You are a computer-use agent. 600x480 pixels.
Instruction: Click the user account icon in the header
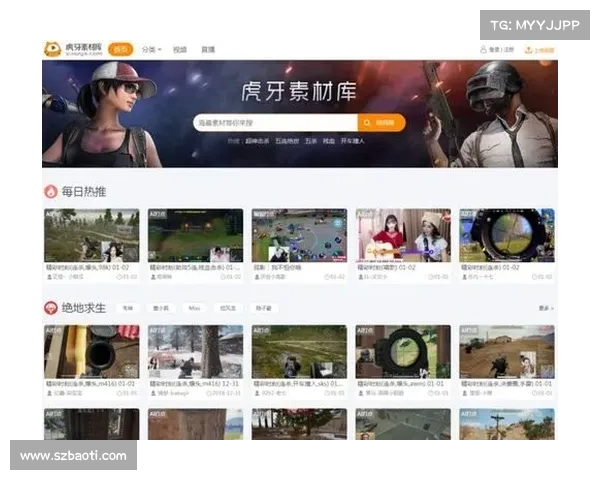tap(483, 49)
